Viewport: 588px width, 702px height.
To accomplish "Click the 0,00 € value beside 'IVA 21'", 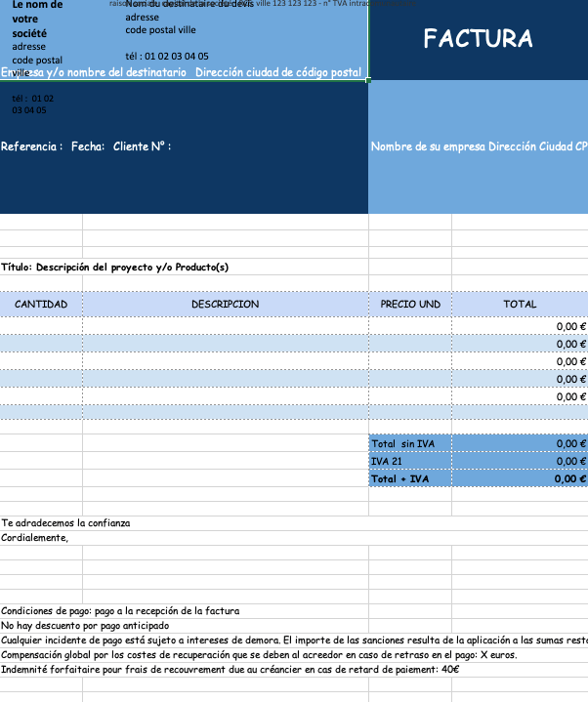I will [570, 461].
